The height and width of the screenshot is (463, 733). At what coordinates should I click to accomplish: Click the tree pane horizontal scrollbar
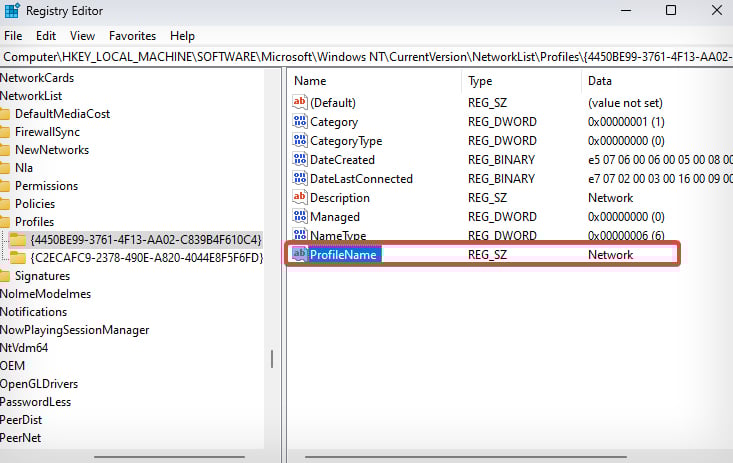pyautogui.click(x=169, y=456)
